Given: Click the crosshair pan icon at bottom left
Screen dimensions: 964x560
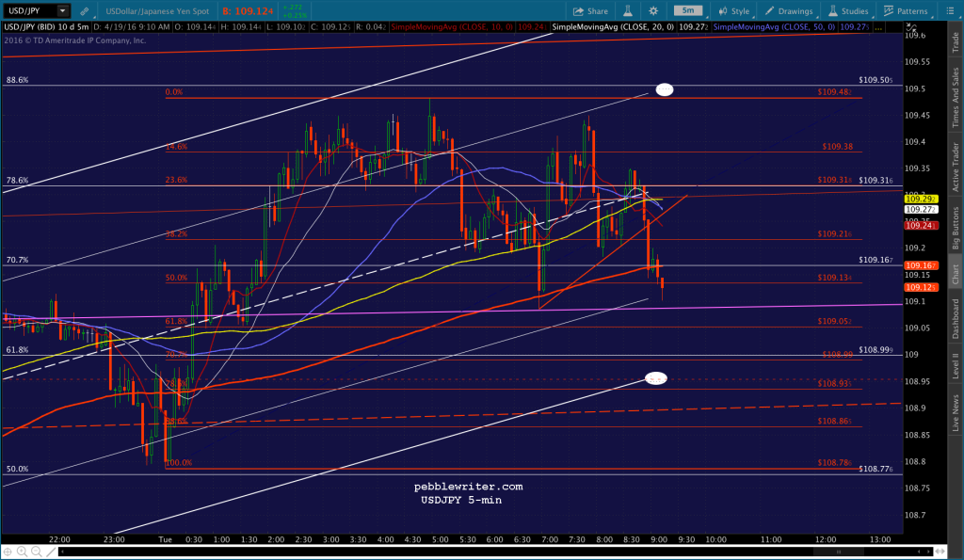Looking at the screenshot, I should coord(8,552).
